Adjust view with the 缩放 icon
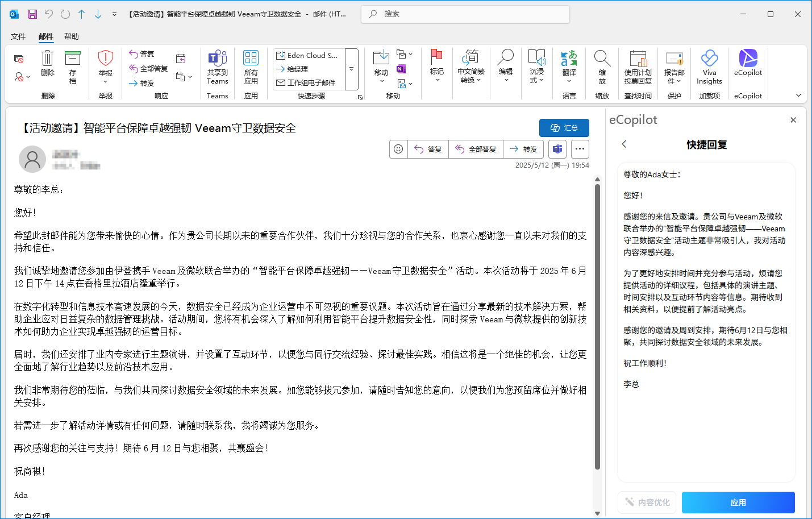Screen dimensions: 812x519 (602, 67)
